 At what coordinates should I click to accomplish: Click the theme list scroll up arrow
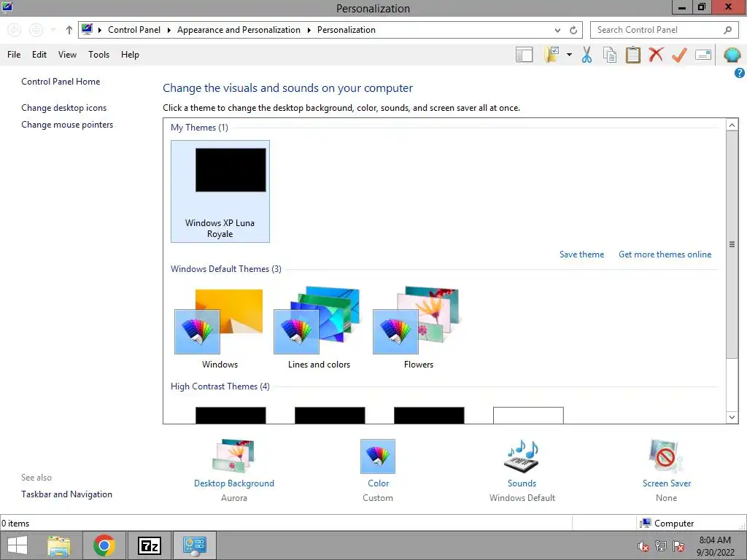click(x=732, y=125)
